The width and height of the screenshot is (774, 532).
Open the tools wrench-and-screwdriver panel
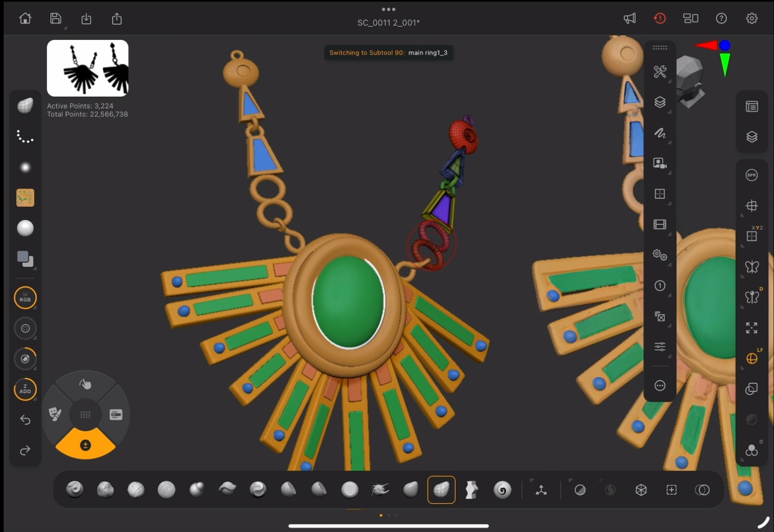660,72
